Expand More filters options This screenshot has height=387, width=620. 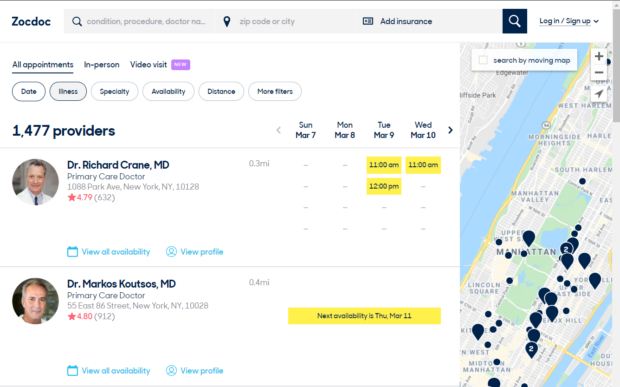point(275,91)
